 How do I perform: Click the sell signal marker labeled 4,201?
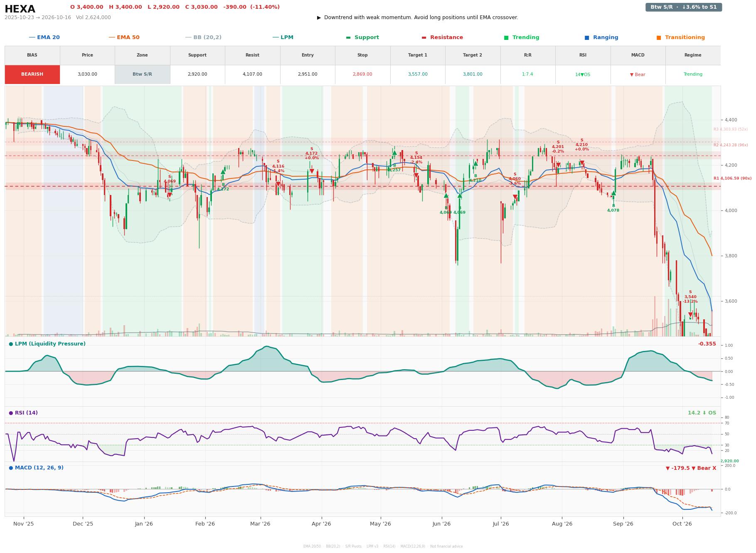(558, 165)
